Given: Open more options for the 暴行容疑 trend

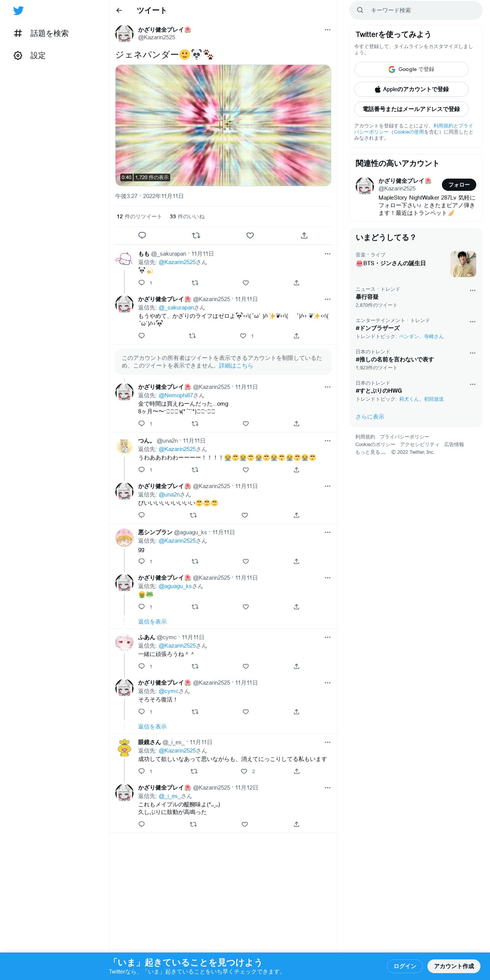Looking at the screenshot, I should pos(472,290).
